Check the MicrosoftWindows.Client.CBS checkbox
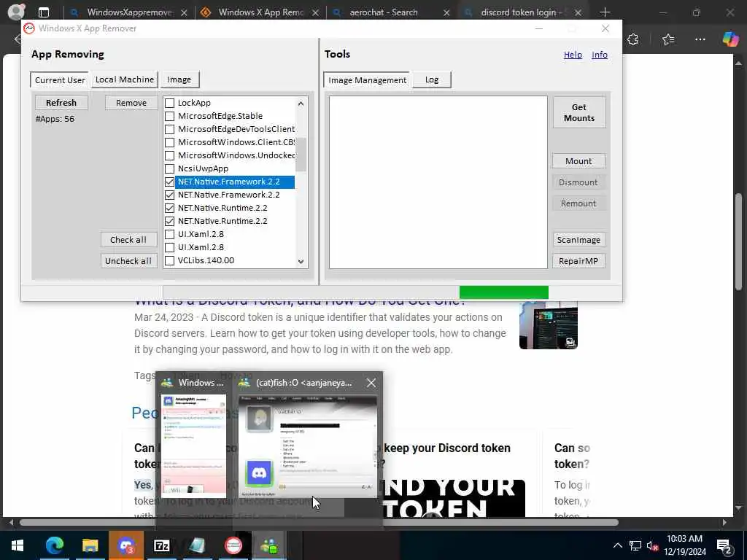 coord(169,142)
